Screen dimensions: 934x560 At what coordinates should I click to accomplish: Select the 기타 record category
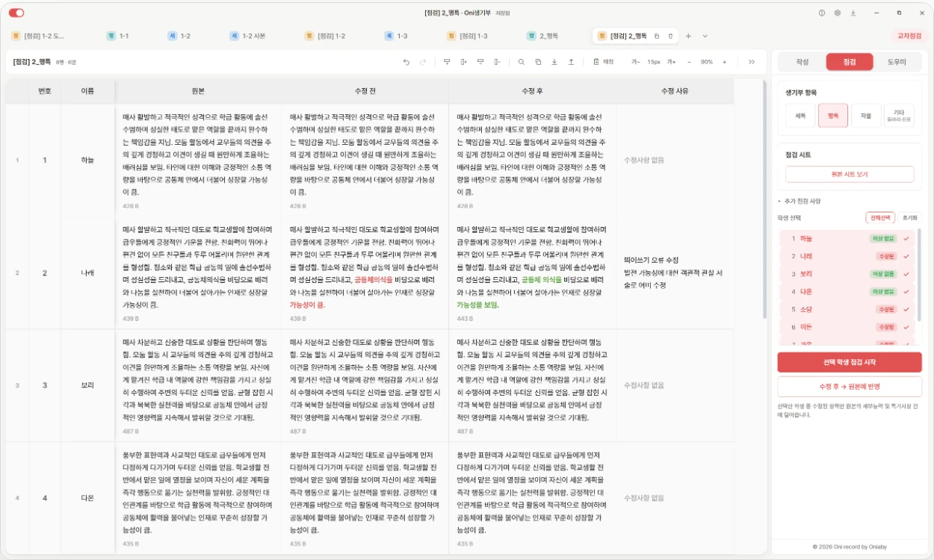pos(899,116)
